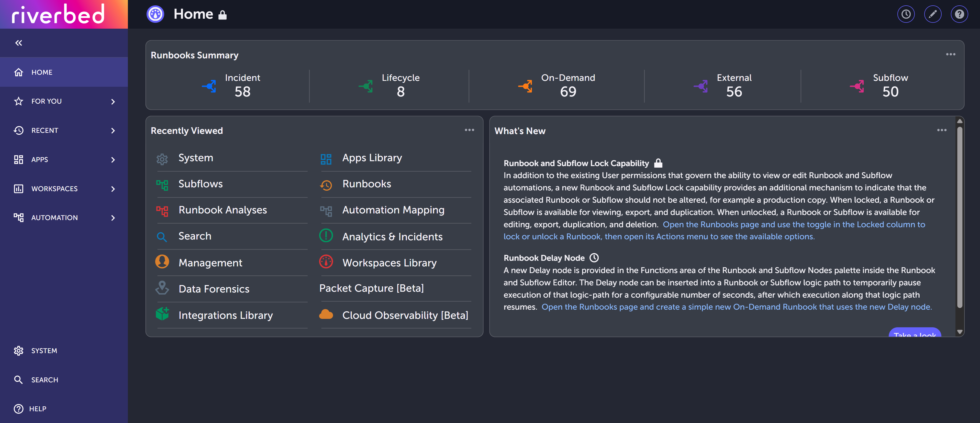Click the Workspaces Library gauge icon
This screenshot has width=980, height=423.
point(326,262)
